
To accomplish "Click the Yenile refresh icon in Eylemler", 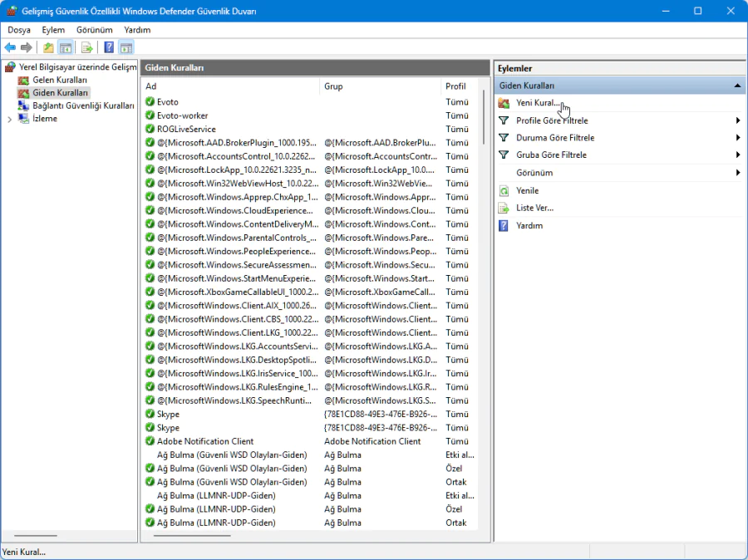I will (504, 191).
